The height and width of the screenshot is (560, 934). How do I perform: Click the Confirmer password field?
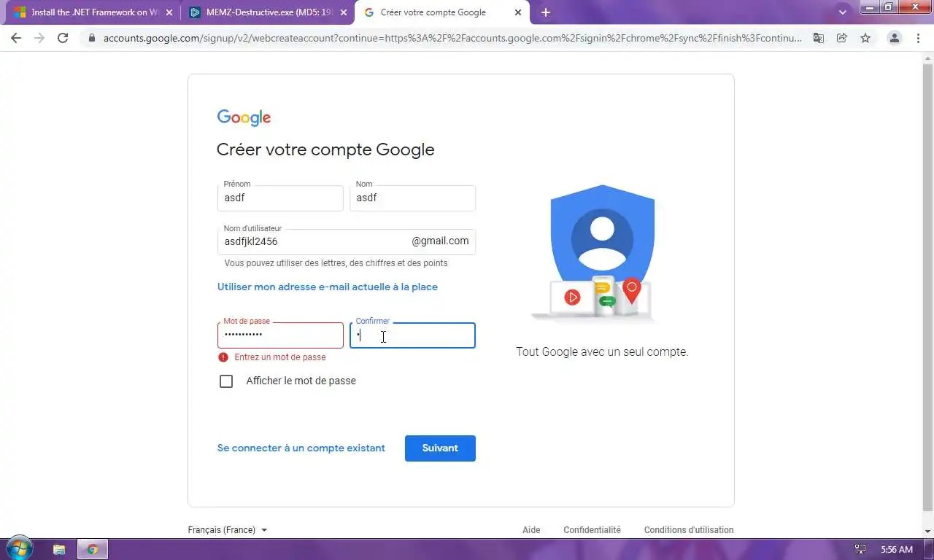413,335
